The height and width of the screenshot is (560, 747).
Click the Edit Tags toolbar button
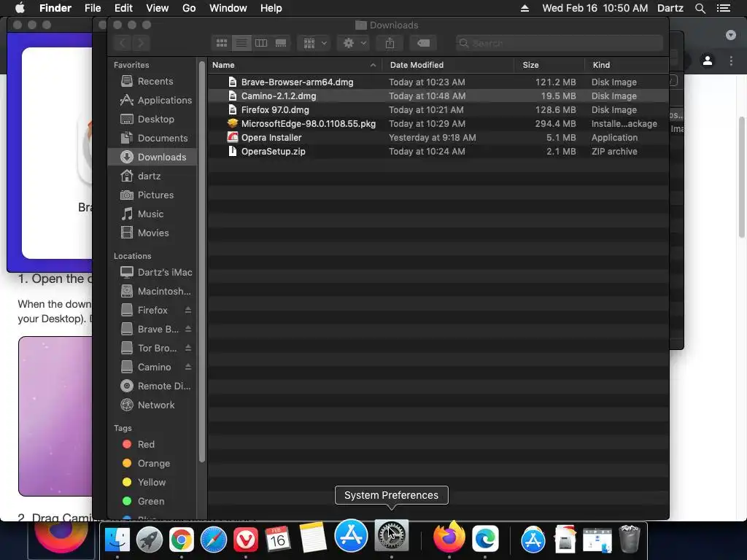point(423,43)
